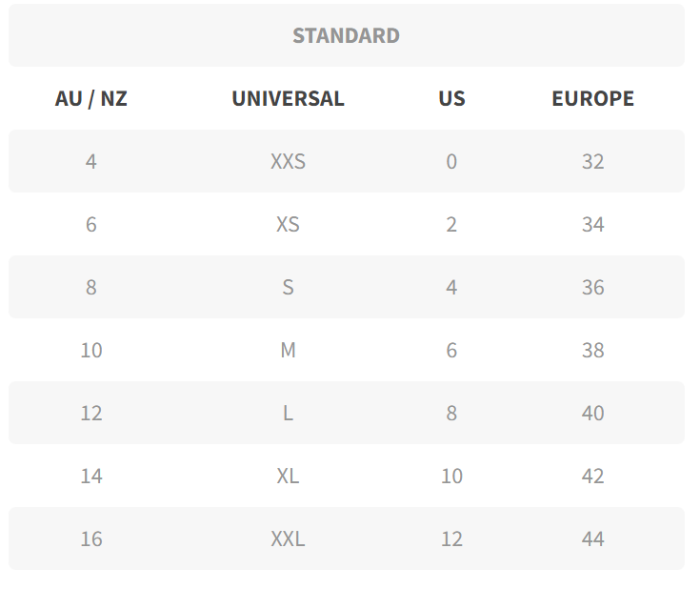Select US size 0
The width and height of the screenshot is (700, 589).
(451, 161)
